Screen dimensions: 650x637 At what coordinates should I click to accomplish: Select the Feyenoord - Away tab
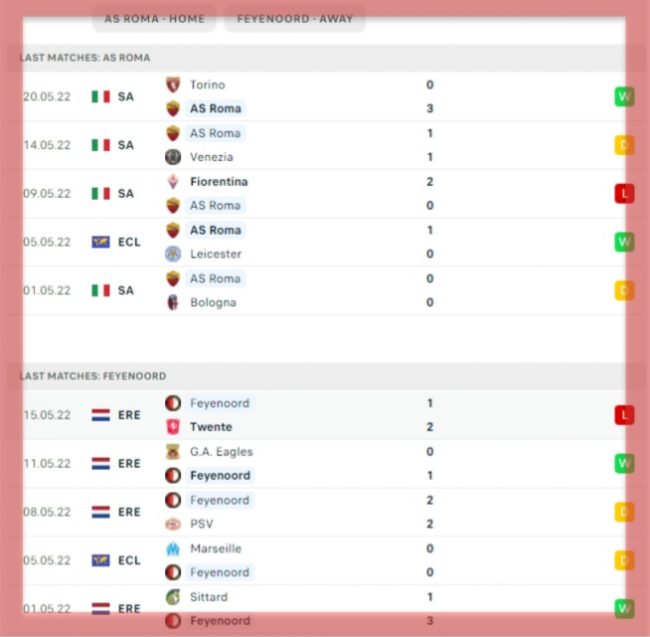coord(295,19)
